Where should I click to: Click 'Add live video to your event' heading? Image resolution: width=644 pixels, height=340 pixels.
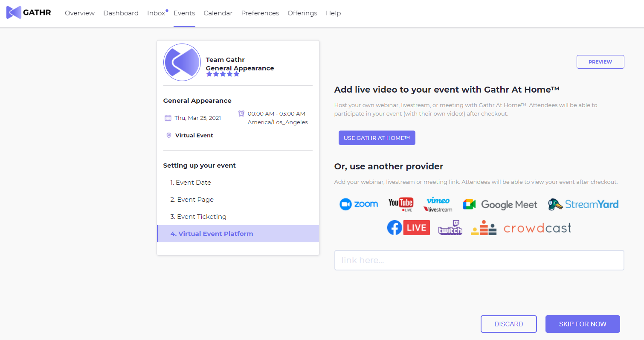(447, 90)
